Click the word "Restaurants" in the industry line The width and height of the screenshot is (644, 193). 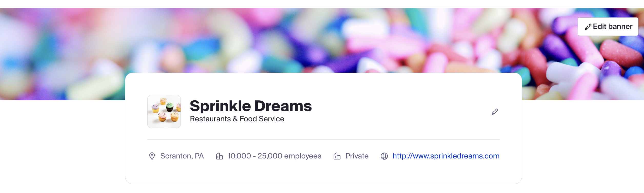[x=210, y=119]
